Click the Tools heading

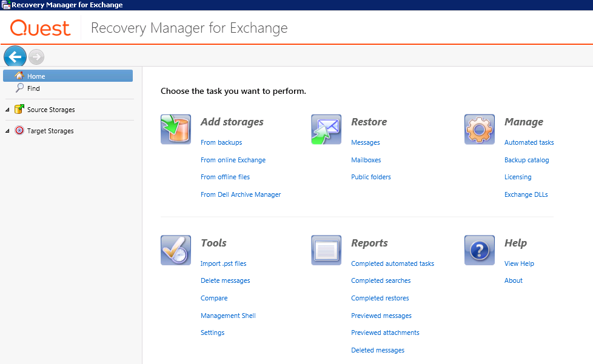[x=213, y=243]
